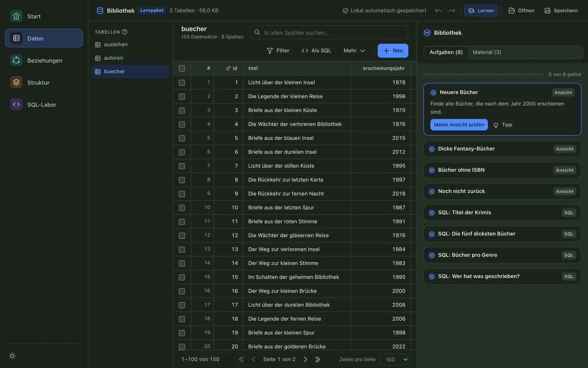Go to next page chevron
This screenshot has width=588, height=368.
pos(305,359)
